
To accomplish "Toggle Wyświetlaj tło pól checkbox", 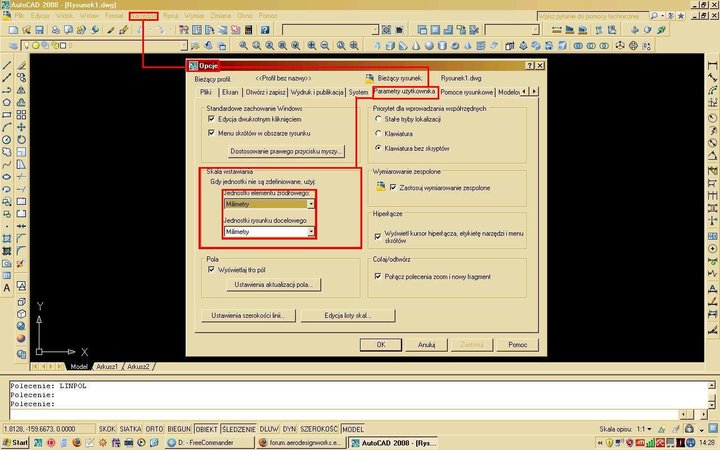I will click(211, 270).
